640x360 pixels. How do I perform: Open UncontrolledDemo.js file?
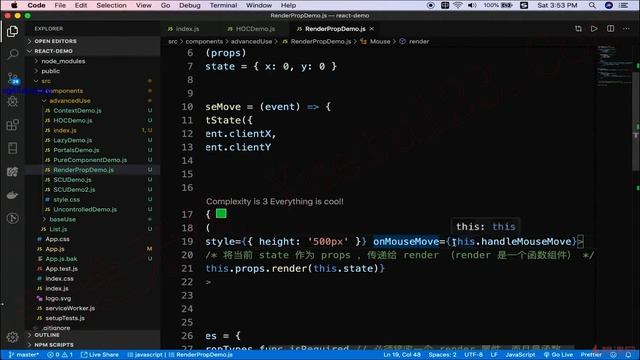pos(85,209)
